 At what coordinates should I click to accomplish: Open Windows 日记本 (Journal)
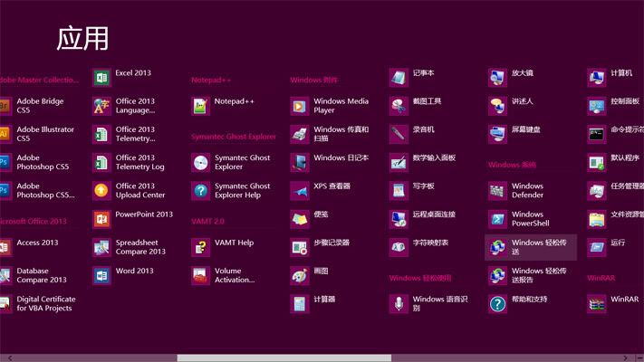pyautogui.click(x=330, y=163)
